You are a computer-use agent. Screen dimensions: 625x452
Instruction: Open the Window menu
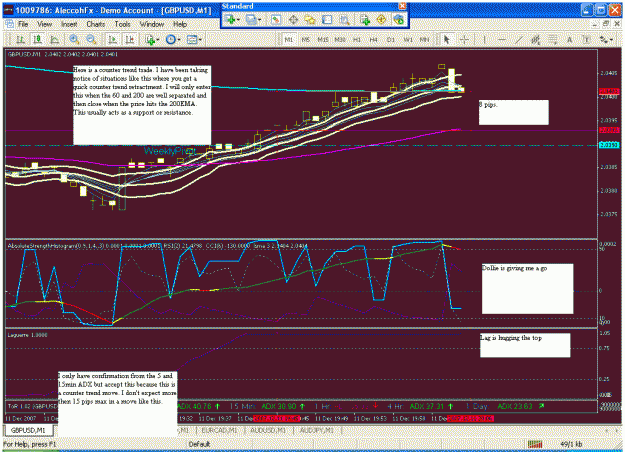[152, 24]
